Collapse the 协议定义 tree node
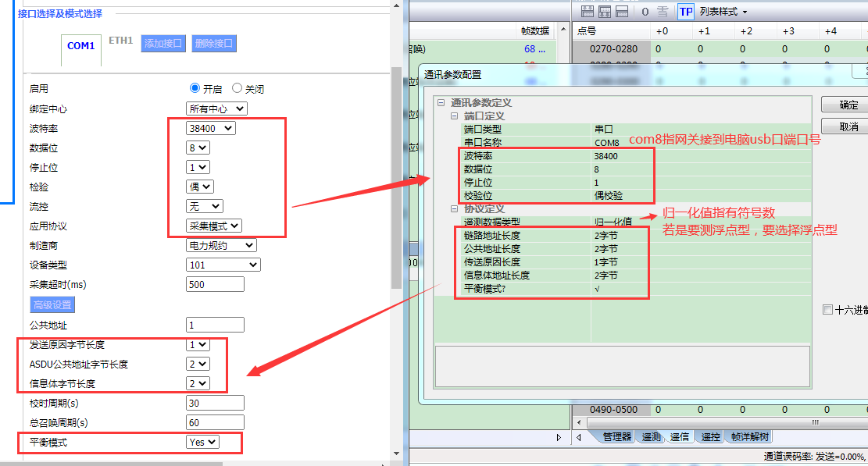Image resolution: width=868 pixels, height=466 pixels. [x=455, y=209]
